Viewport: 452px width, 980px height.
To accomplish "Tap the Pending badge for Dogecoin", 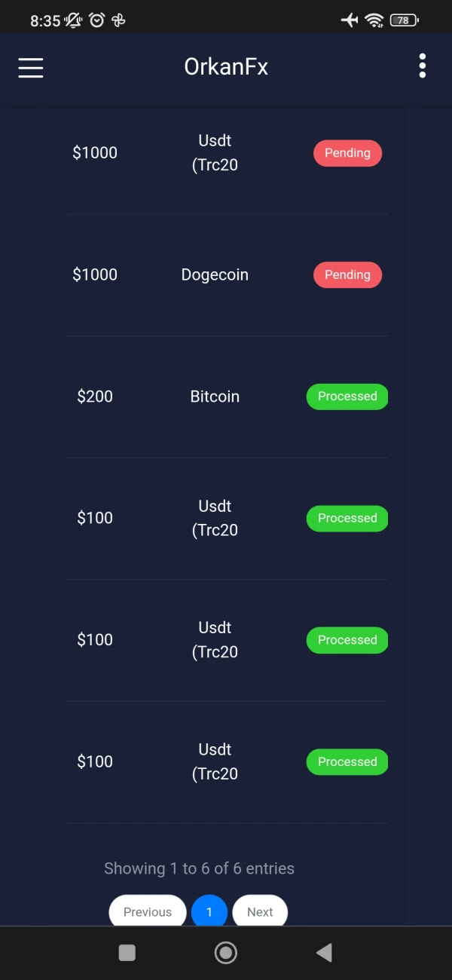I will point(347,275).
